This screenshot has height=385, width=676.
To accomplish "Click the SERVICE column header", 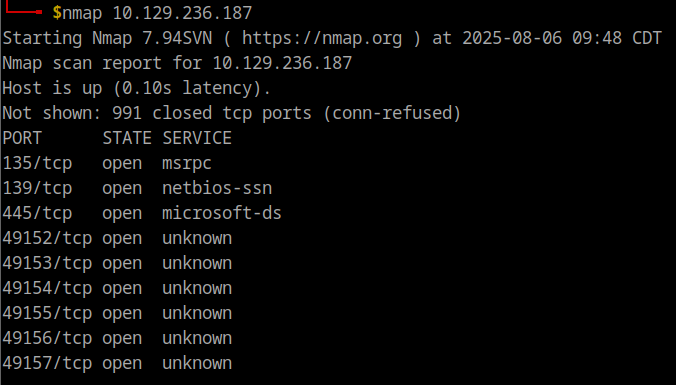I will coord(197,138).
